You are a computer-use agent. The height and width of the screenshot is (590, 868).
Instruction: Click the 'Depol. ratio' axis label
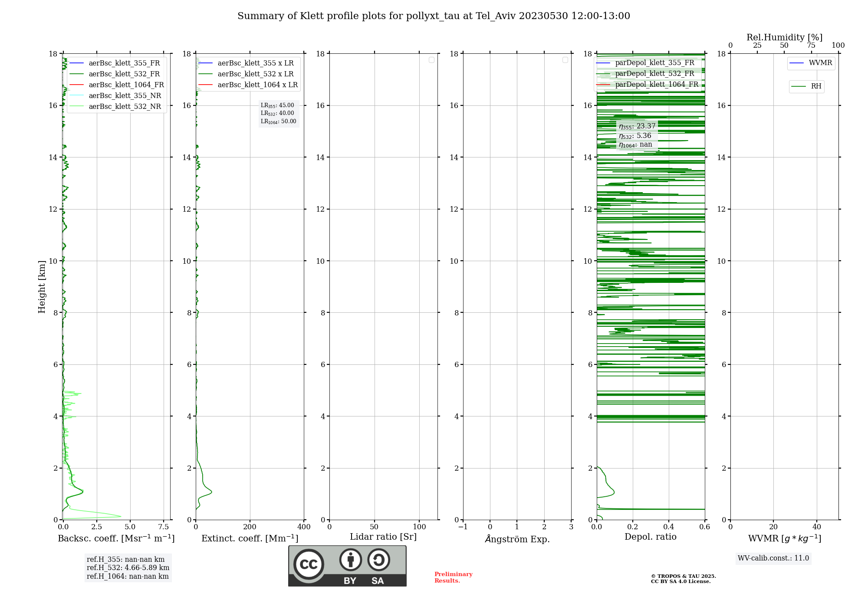651,537
